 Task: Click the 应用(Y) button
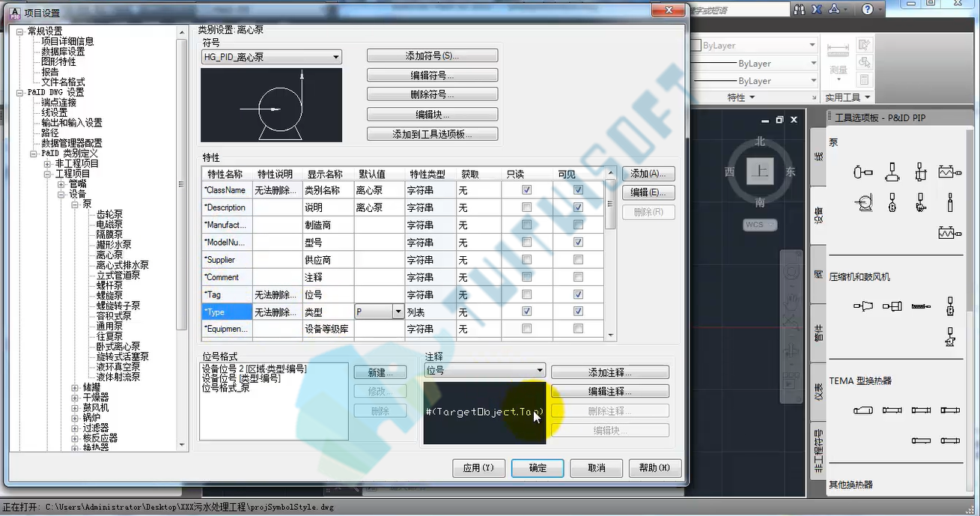click(478, 468)
